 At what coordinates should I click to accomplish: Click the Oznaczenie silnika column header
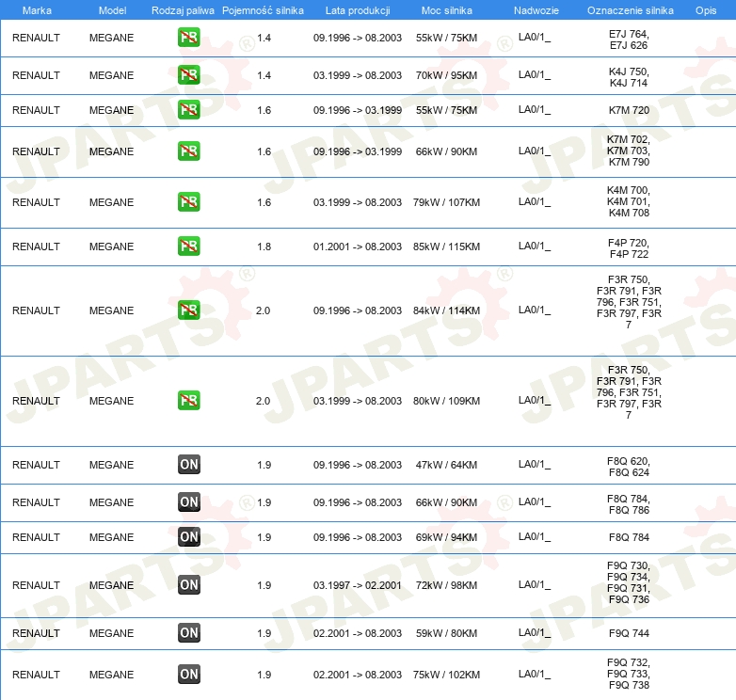click(630, 9)
